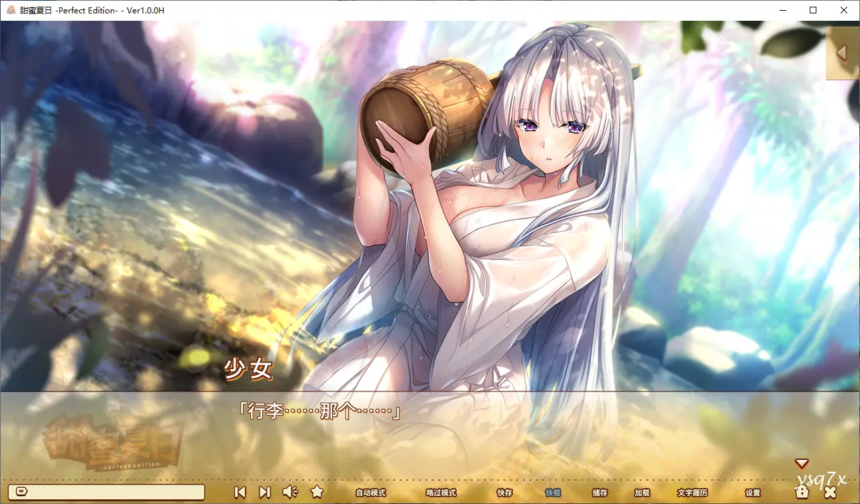Open the 加载 load menu
860x504 pixels.
click(x=642, y=493)
